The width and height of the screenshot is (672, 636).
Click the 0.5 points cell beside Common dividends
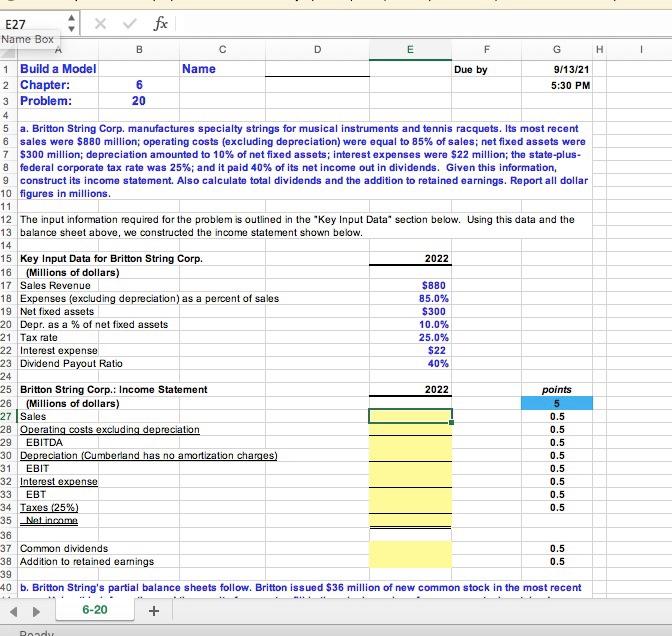pyautogui.click(x=557, y=549)
